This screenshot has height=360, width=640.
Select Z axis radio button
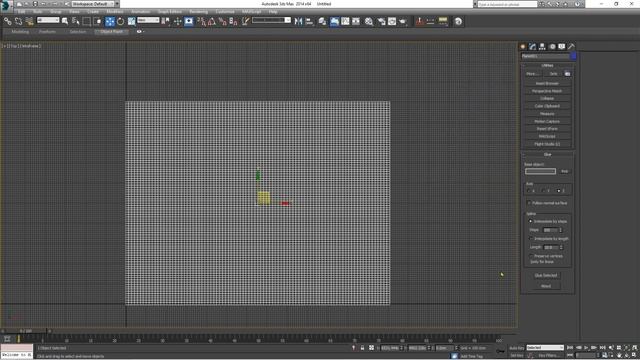pos(559,191)
